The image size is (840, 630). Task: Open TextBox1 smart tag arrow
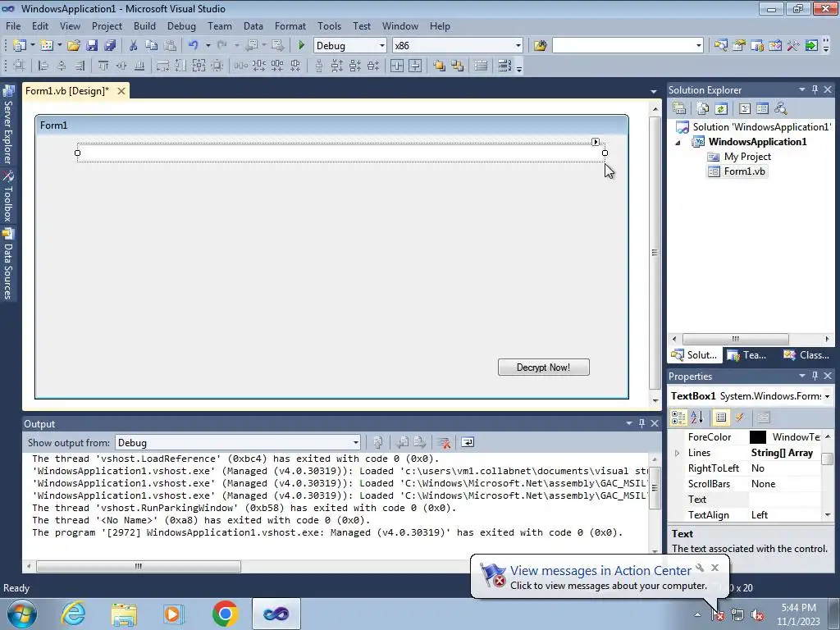[x=596, y=142]
